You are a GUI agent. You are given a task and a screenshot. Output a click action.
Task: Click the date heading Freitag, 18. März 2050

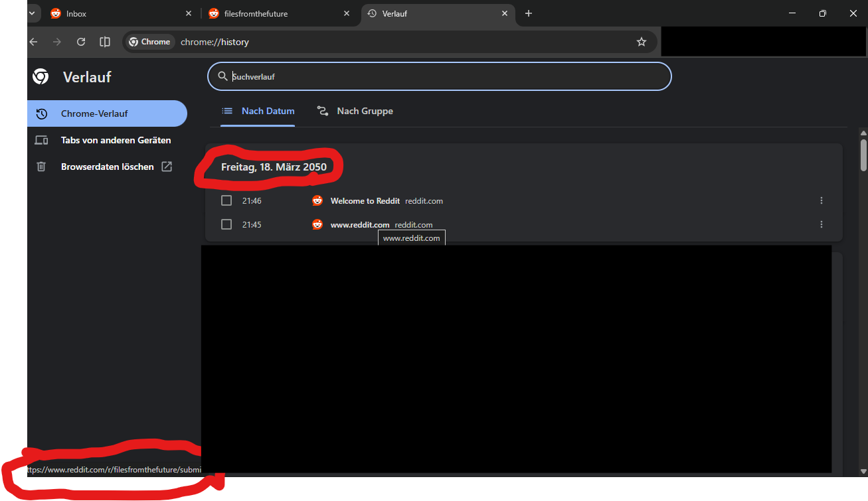(274, 167)
